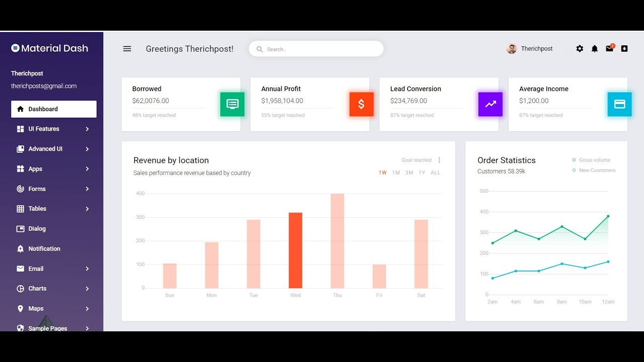The width and height of the screenshot is (644, 362).
Task: Click the Tables grid sidebar icon
Action: [x=20, y=209]
